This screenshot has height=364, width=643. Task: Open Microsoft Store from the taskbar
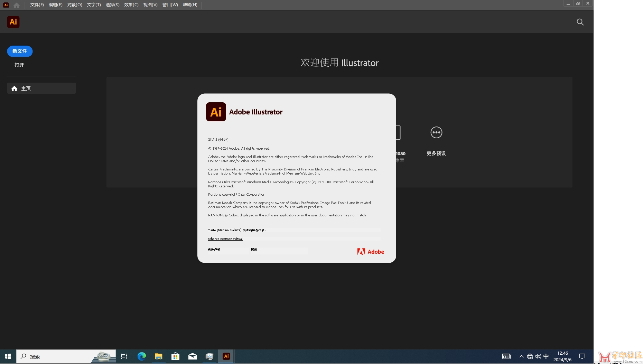pyautogui.click(x=176, y=356)
